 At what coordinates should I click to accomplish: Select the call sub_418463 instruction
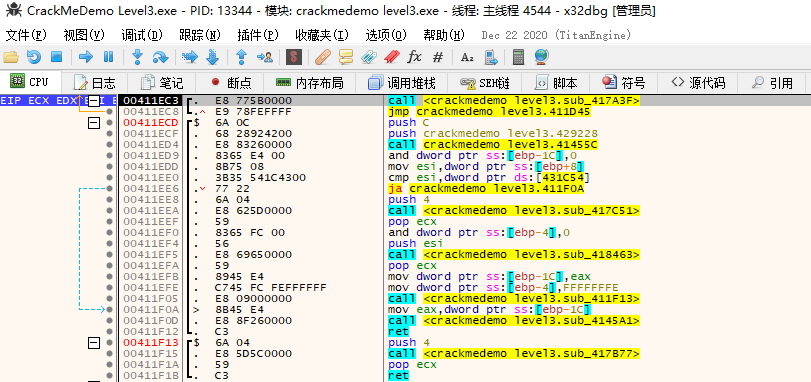coord(514,254)
